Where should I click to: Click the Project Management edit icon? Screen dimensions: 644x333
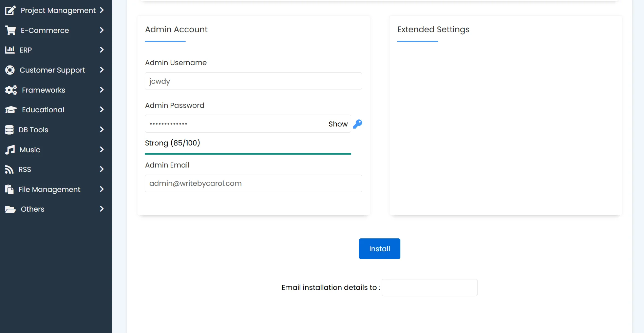pyautogui.click(x=11, y=11)
